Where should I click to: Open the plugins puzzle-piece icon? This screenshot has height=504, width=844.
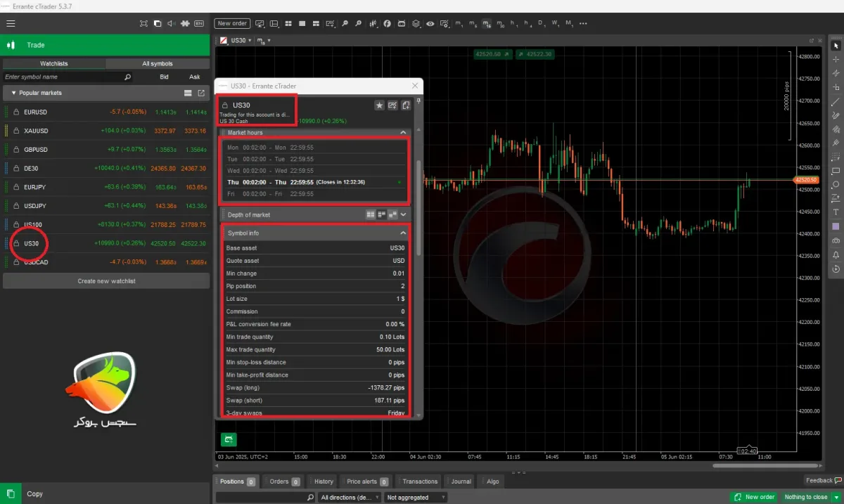point(185,23)
